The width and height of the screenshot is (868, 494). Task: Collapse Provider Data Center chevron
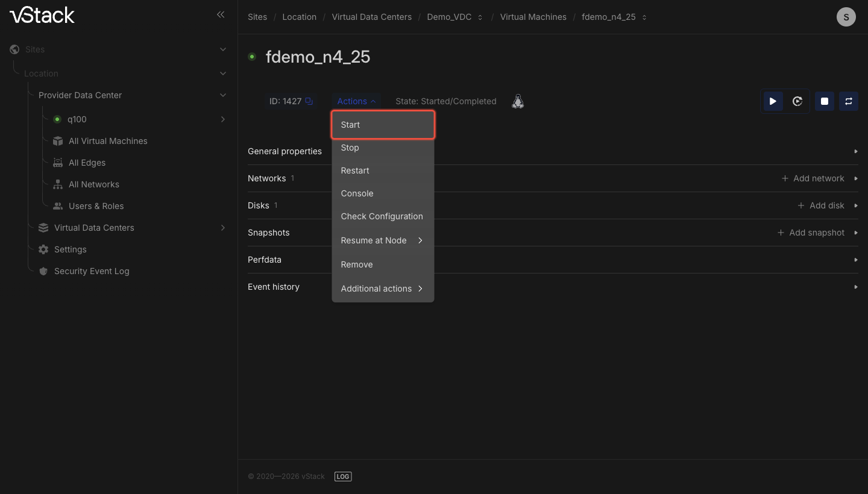[x=223, y=95]
